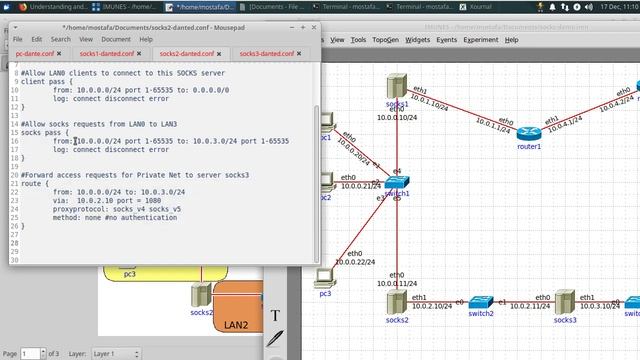Open the TopoGen menu in IMUNES
640x360 pixels.
[x=385, y=40]
